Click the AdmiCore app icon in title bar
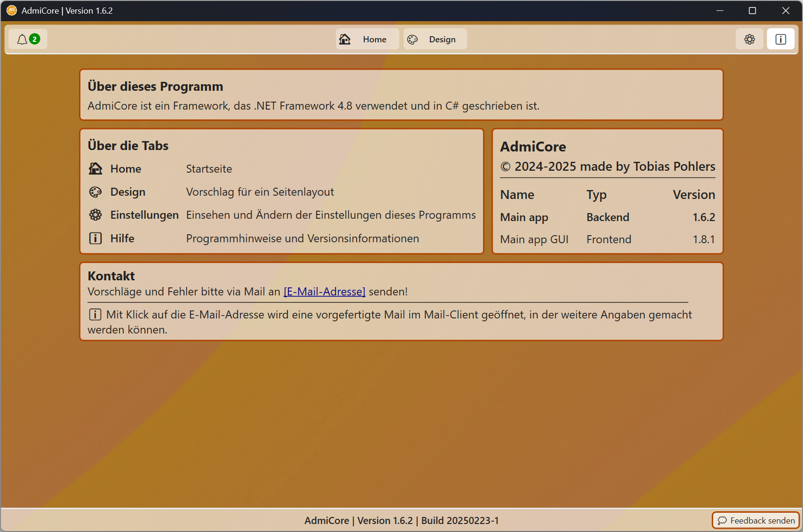 coord(11,10)
